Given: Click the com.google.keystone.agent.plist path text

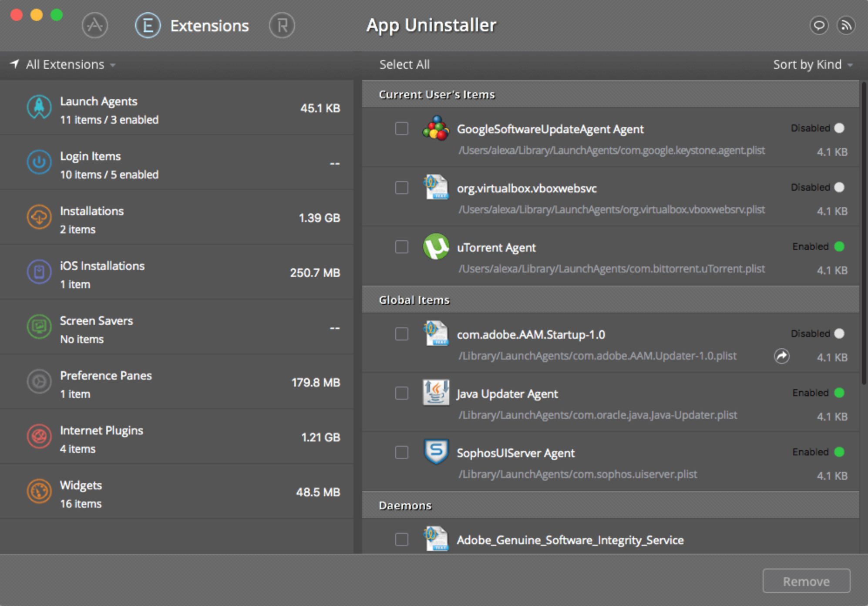Looking at the screenshot, I should point(611,151).
